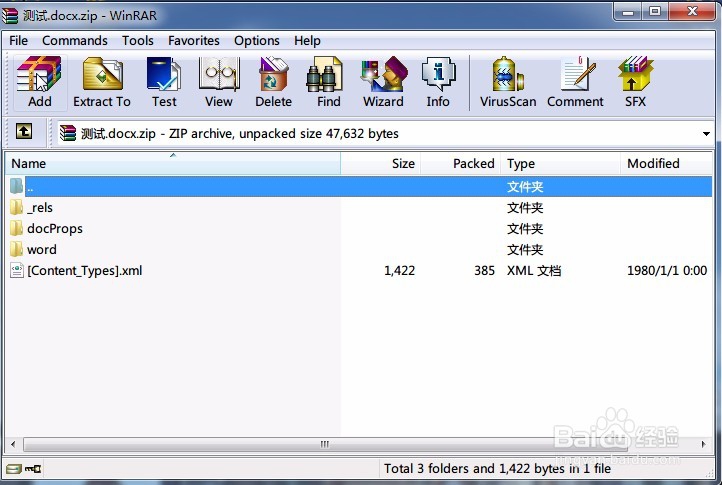Click the Test archive icon
722x485 pixels.
tap(163, 74)
